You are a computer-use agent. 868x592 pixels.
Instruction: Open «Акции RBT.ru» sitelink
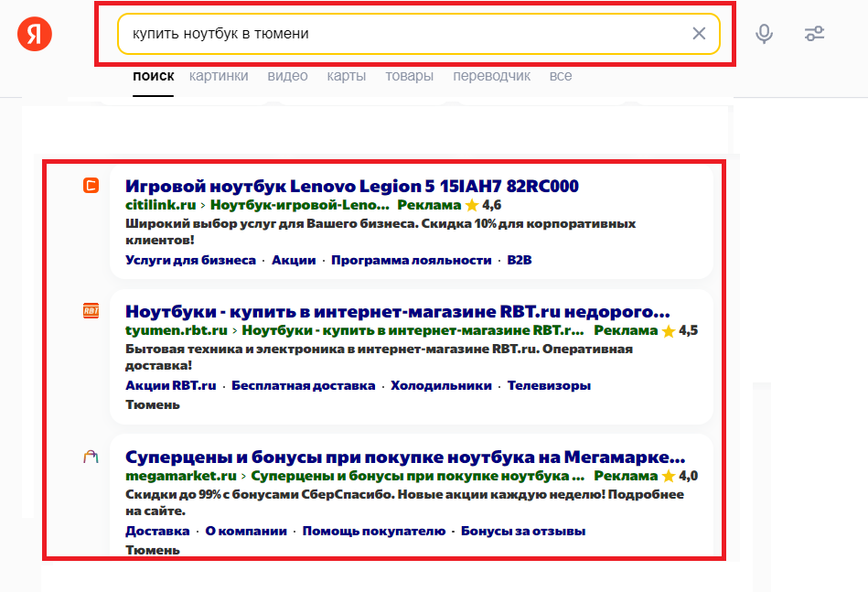click(x=170, y=385)
